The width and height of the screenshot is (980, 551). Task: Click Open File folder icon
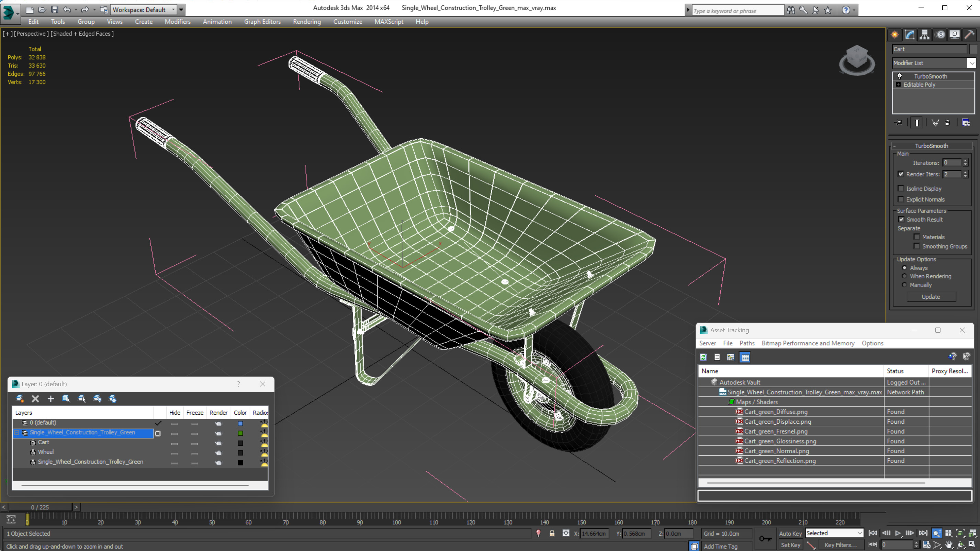point(42,10)
